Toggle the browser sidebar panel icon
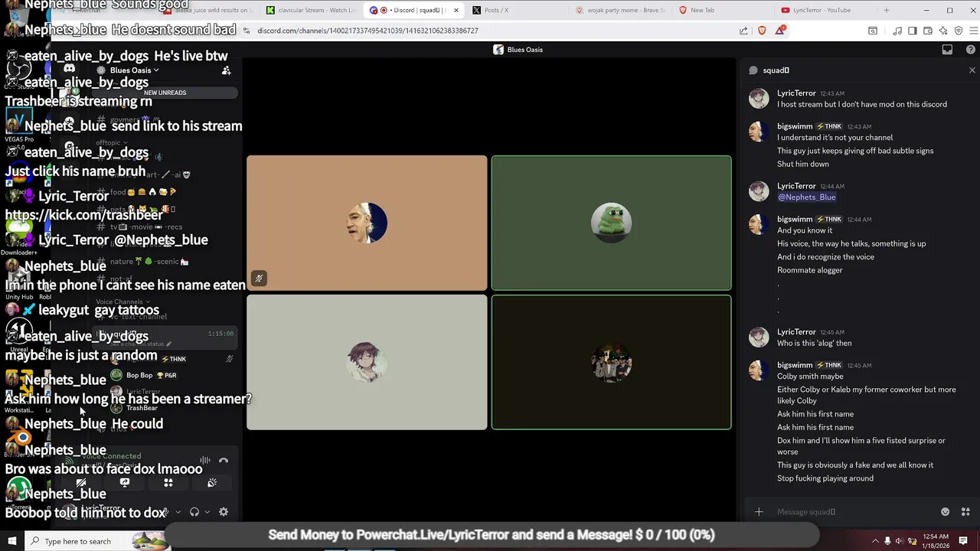This screenshot has height=551, width=980. pyautogui.click(x=913, y=31)
